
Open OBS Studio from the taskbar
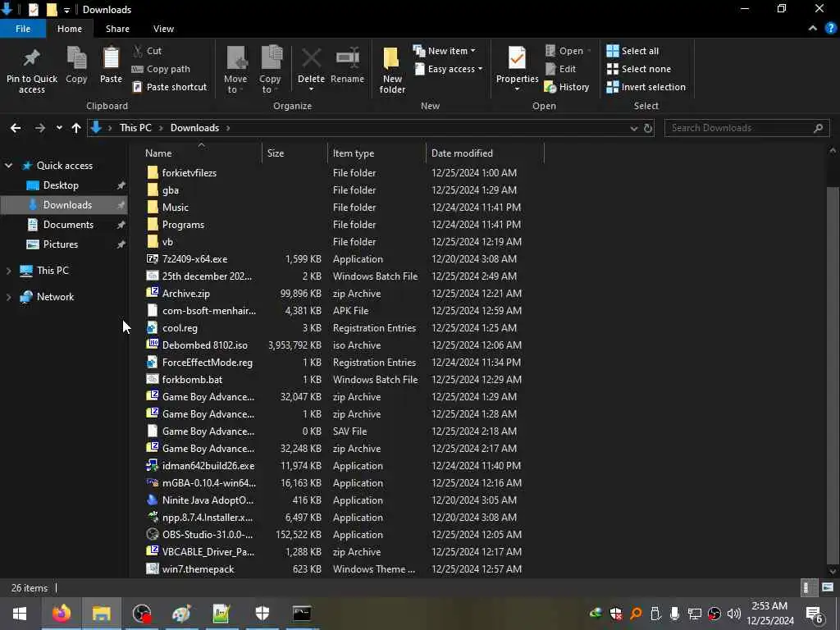[141, 614]
